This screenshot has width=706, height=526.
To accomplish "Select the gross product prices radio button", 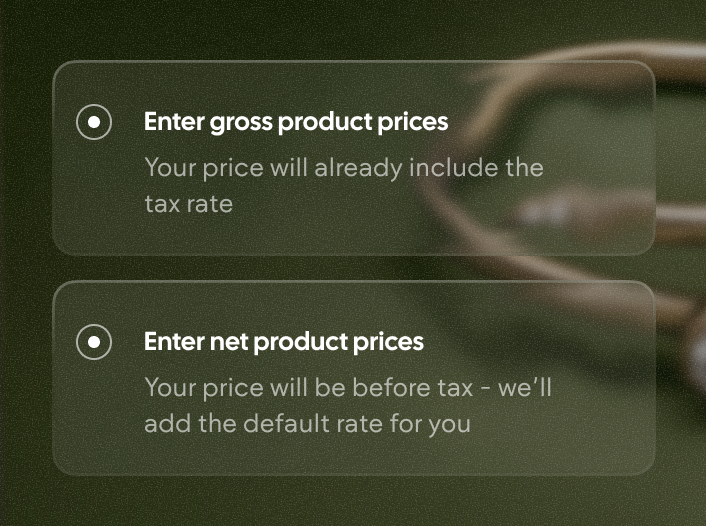I will tap(94, 122).
